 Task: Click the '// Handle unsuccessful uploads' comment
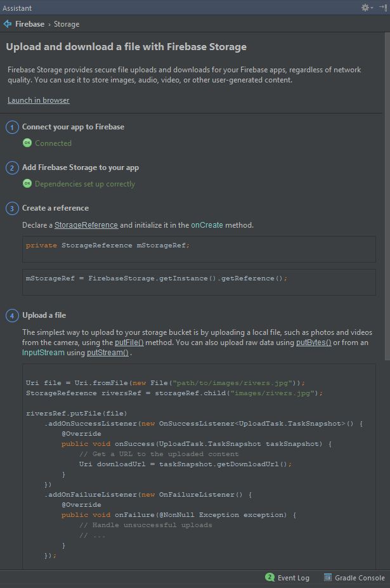coord(145,525)
